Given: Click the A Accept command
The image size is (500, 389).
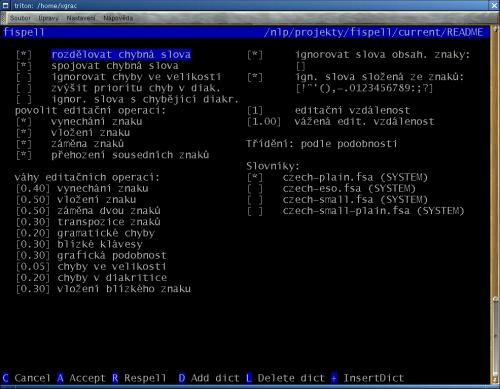Looking at the screenshot, I should click(x=81, y=378).
